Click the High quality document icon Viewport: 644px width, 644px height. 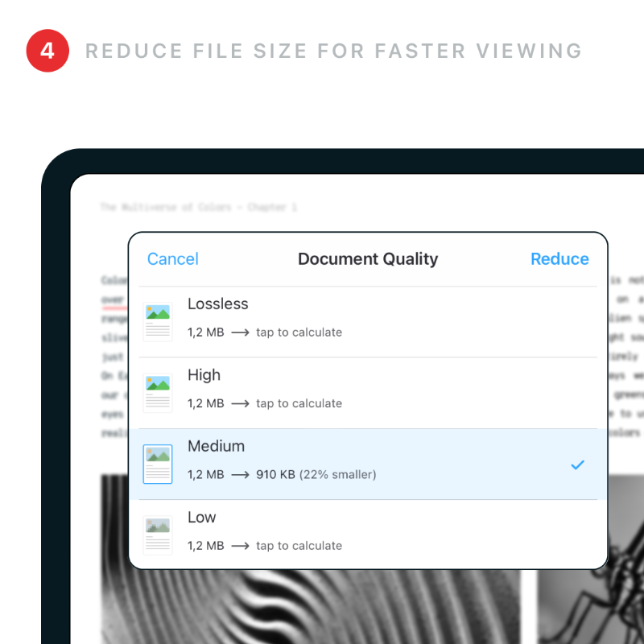158,393
